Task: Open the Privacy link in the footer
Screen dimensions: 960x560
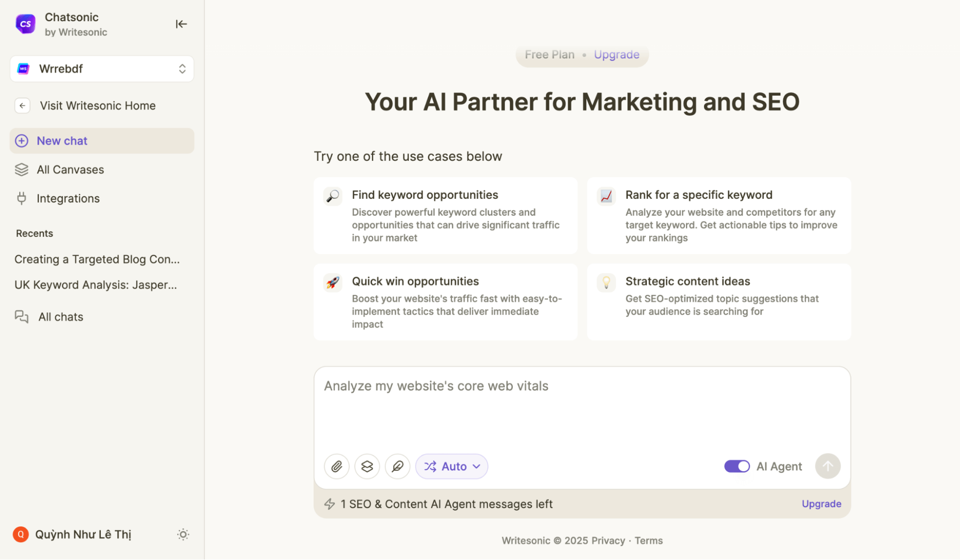Action: pyautogui.click(x=608, y=541)
